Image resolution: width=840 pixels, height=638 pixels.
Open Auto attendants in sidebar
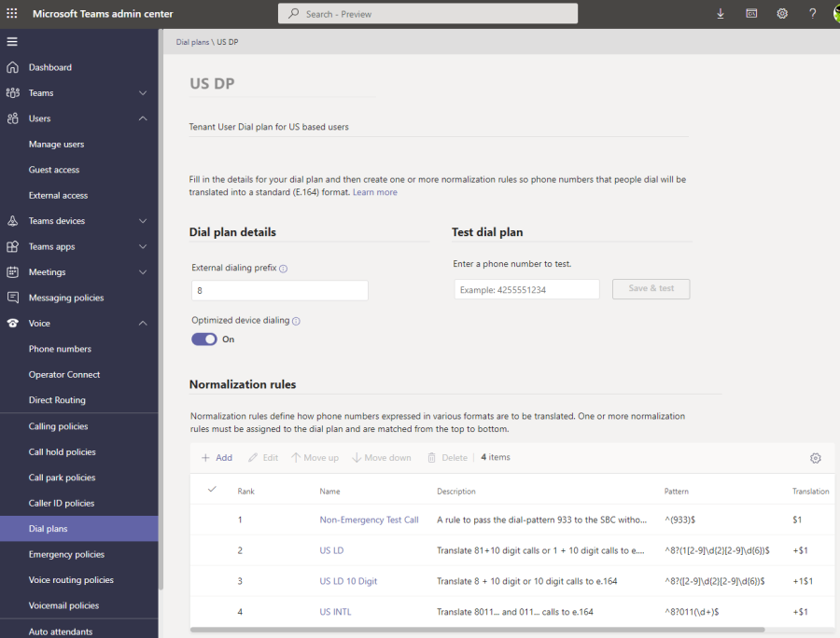(61, 631)
